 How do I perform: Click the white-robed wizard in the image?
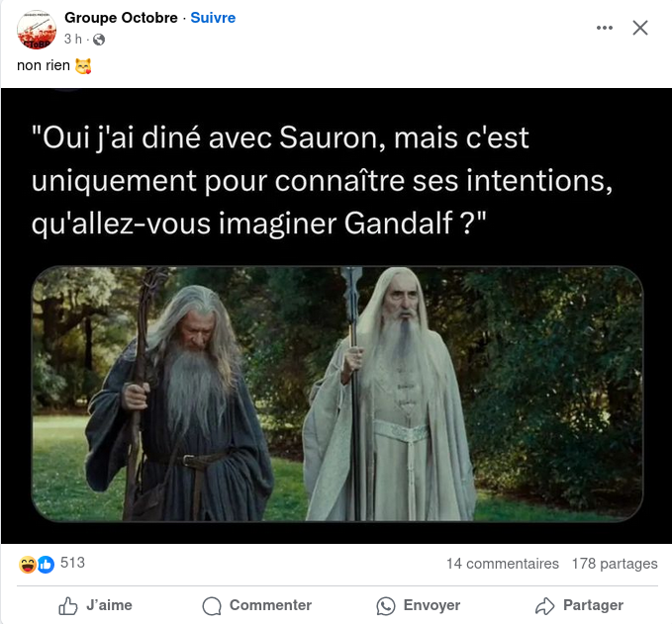(x=392, y=394)
